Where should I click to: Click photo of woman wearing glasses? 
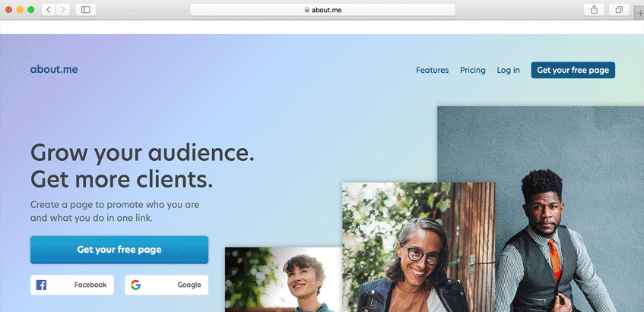(x=418, y=247)
